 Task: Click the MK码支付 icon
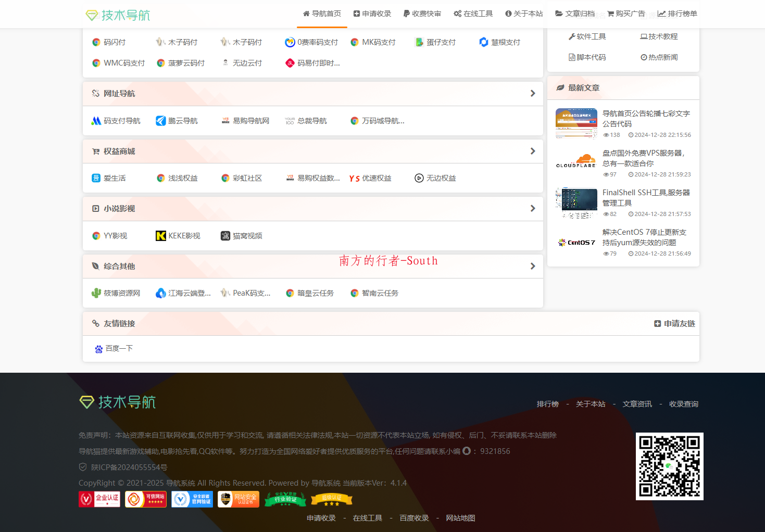[x=355, y=42]
